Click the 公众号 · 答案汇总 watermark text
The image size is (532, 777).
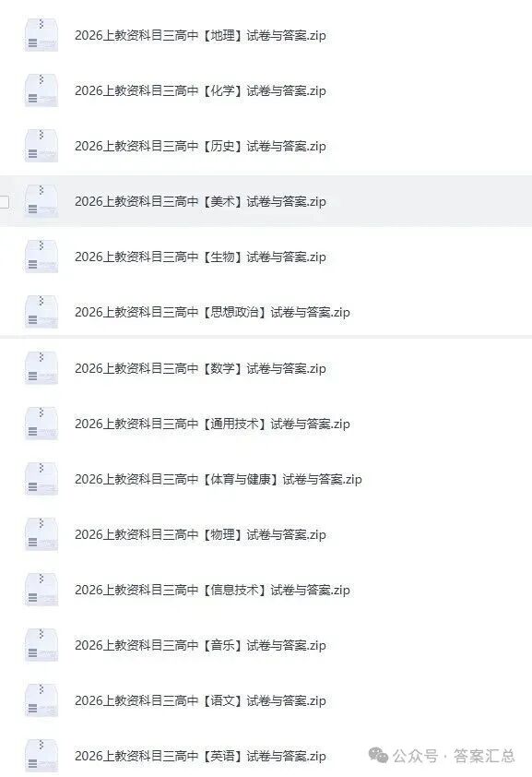click(x=454, y=756)
